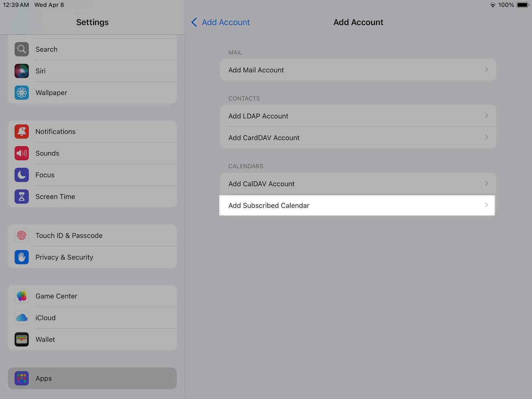The image size is (532, 399).
Task: Tap the Game Center bubbles icon
Action: coord(22,296)
